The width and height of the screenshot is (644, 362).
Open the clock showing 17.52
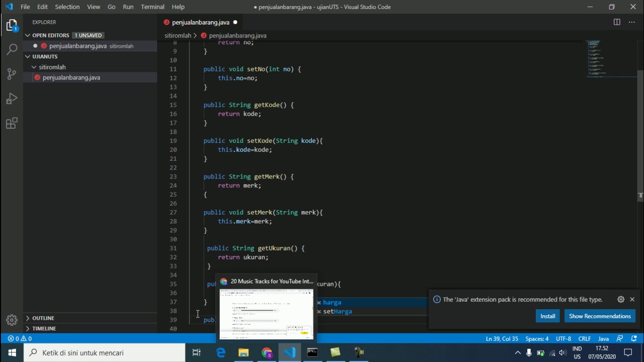pyautogui.click(x=602, y=353)
